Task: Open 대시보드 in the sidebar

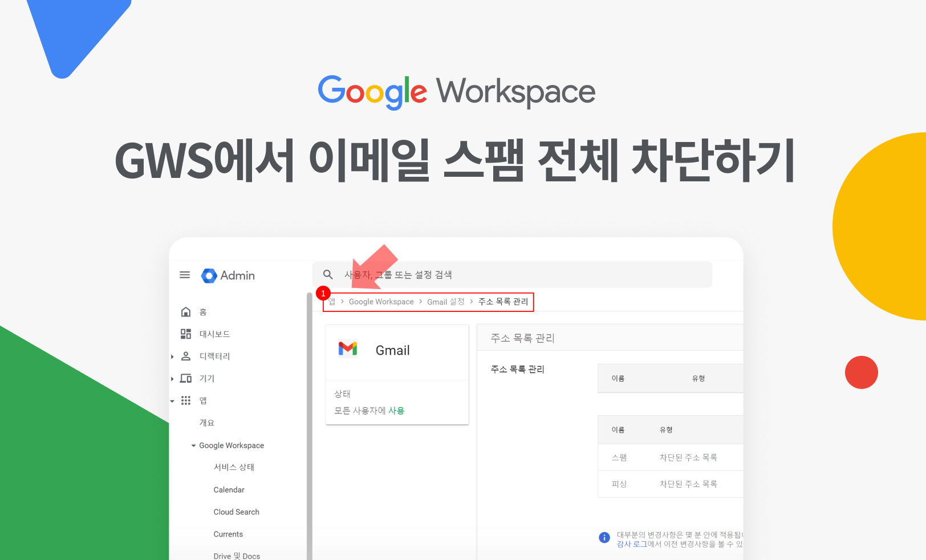Action: (x=214, y=334)
